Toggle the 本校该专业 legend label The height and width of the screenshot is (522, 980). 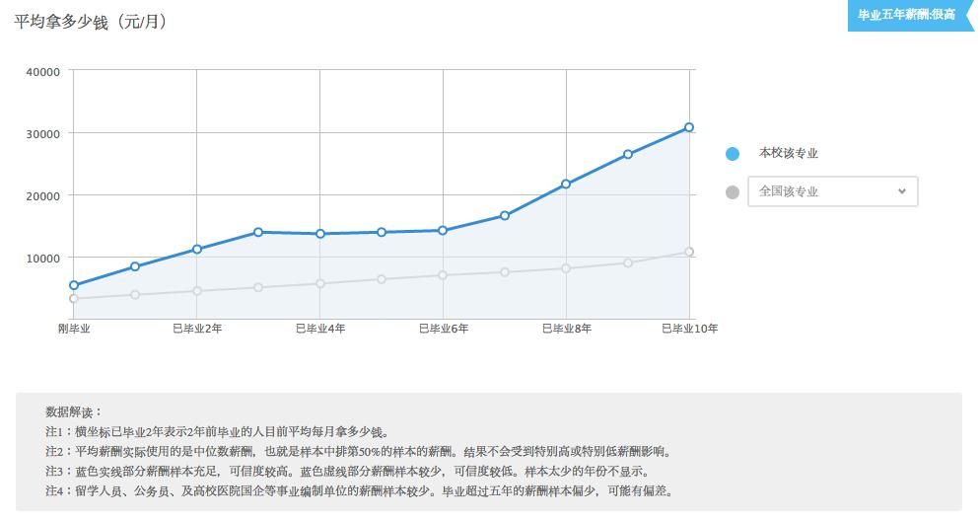coord(788,153)
